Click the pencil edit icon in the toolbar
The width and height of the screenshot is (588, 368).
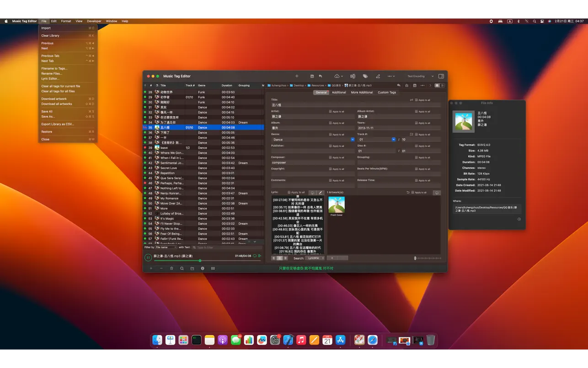378,76
